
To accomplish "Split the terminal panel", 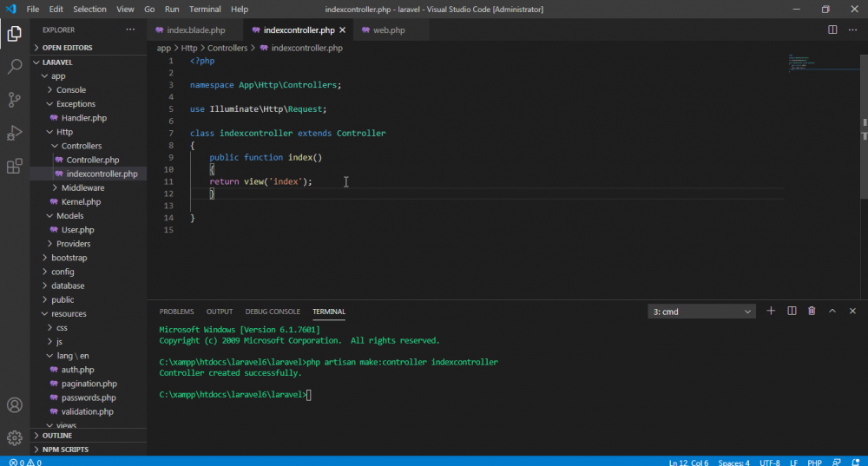I will [x=792, y=311].
